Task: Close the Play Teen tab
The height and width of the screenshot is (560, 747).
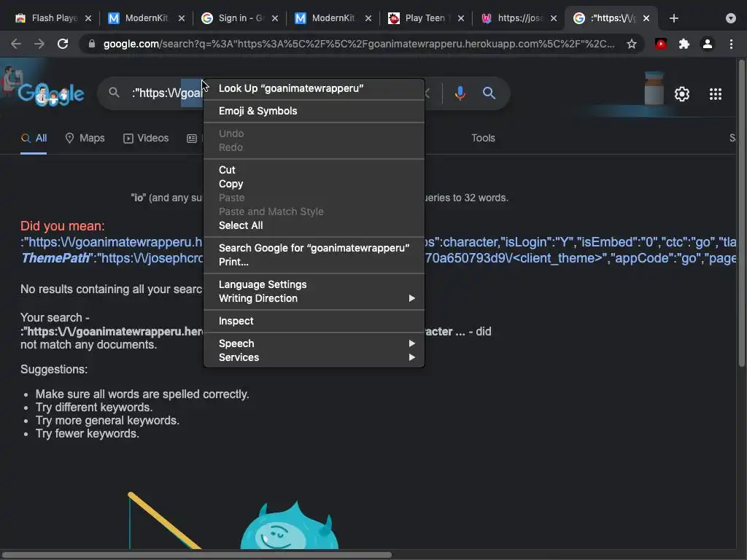Action: [x=461, y=18]
